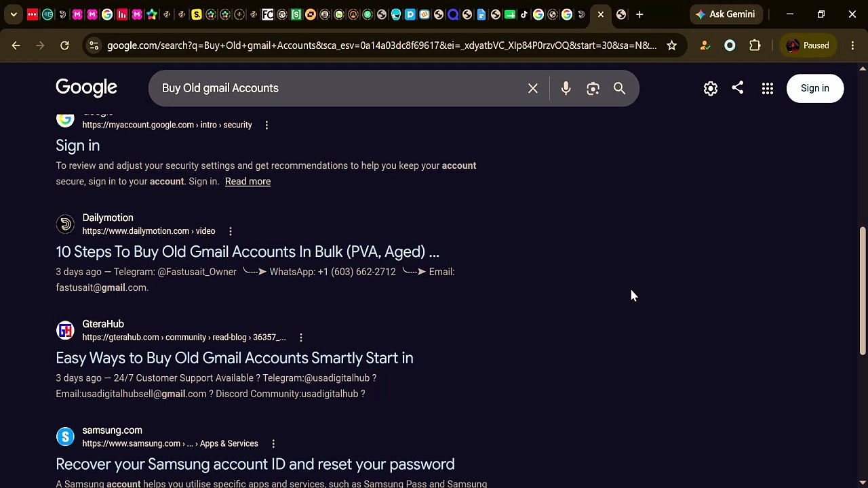
Task: Switch to the yellow S favicon tab
Action: [x=197, y=14]
